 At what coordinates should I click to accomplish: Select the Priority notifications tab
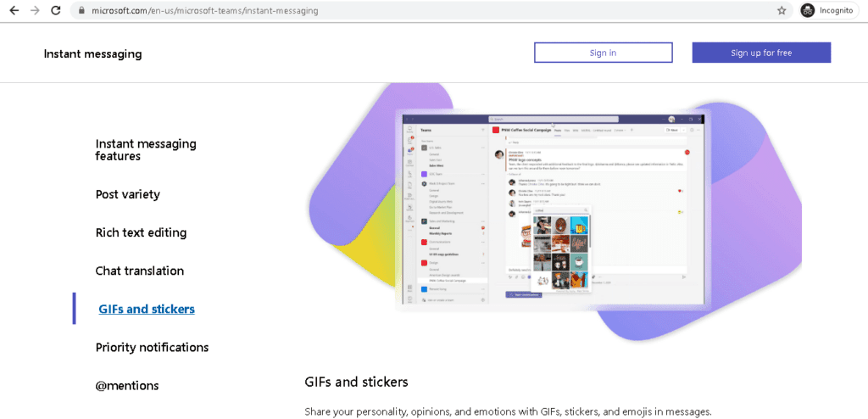152,348
